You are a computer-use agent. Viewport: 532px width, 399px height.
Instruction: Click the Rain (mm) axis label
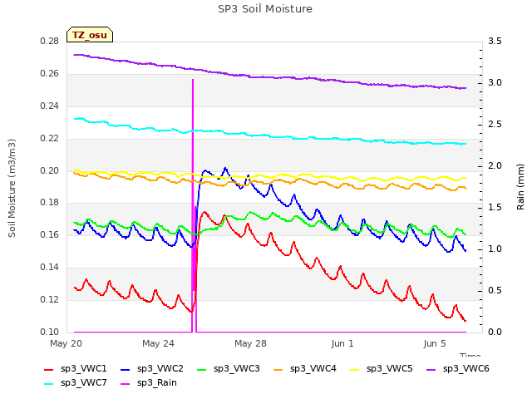click(520, 187)
